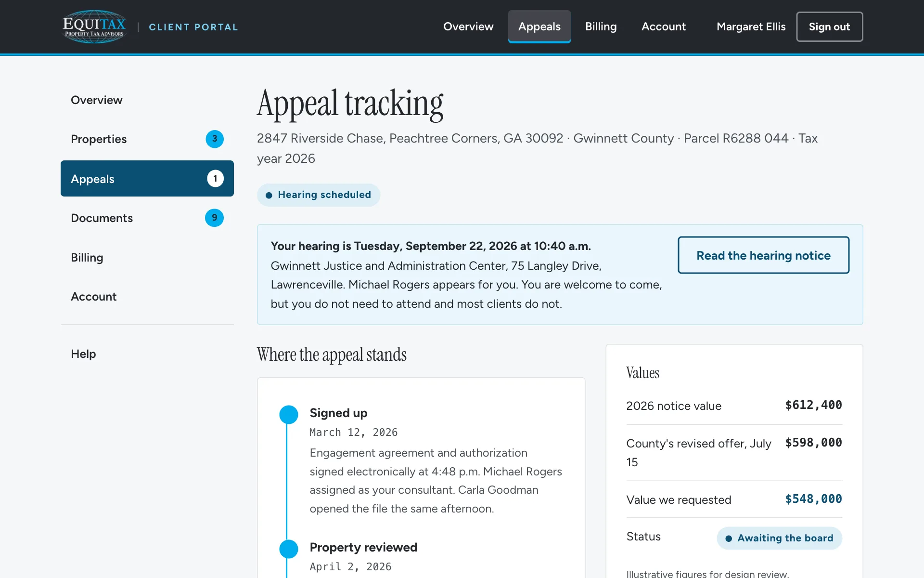Select the Appeals tab in top navigation
Screen dimensions: 924x578
[539, 26]
